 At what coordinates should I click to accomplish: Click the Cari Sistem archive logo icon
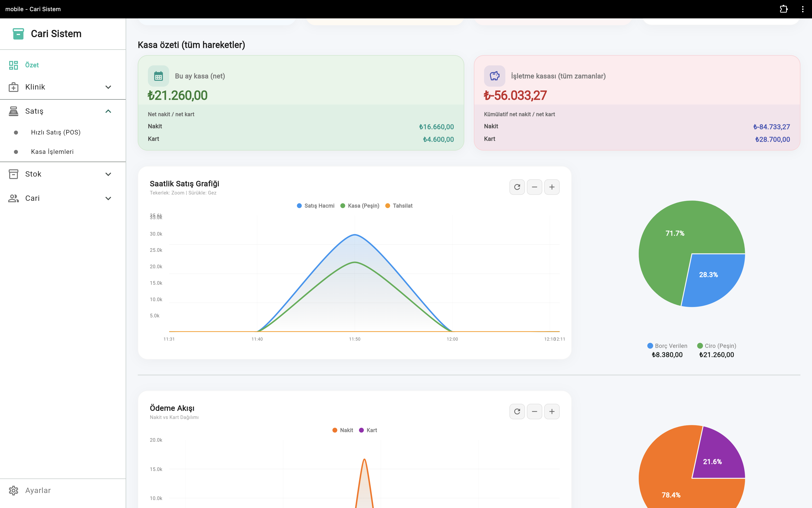(18, 34)
